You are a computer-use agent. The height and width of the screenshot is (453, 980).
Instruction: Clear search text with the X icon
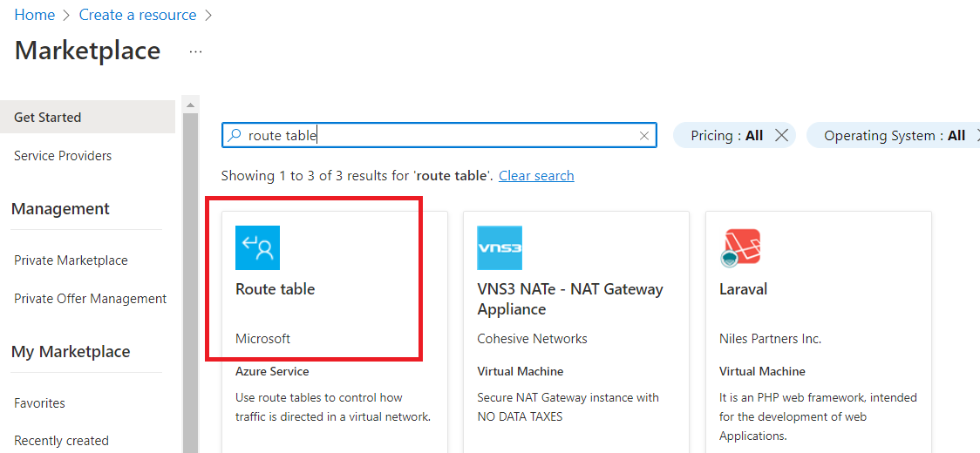pos(644,136)
